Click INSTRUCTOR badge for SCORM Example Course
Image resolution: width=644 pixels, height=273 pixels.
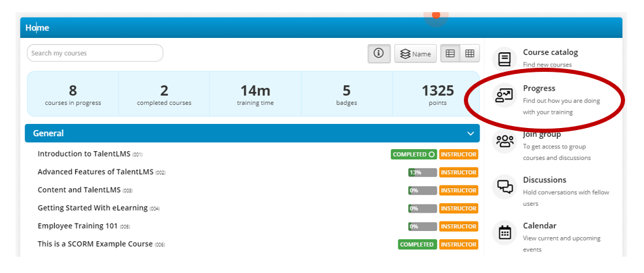point(458,245)
